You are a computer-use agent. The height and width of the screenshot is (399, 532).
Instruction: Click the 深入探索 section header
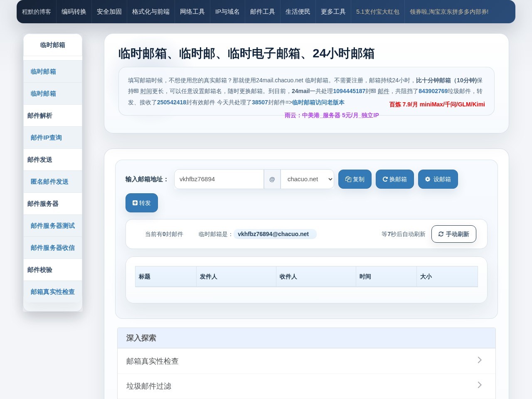point(306,338)
